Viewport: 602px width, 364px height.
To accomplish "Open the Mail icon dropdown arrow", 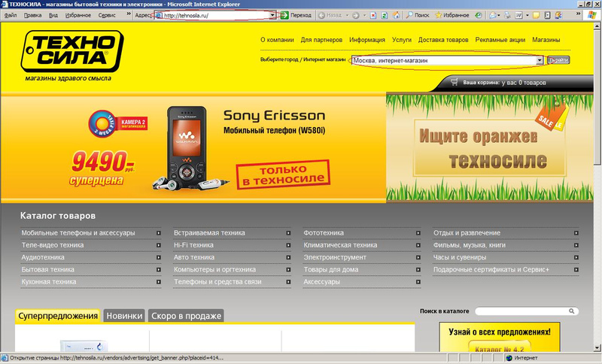I will (499, 15).
